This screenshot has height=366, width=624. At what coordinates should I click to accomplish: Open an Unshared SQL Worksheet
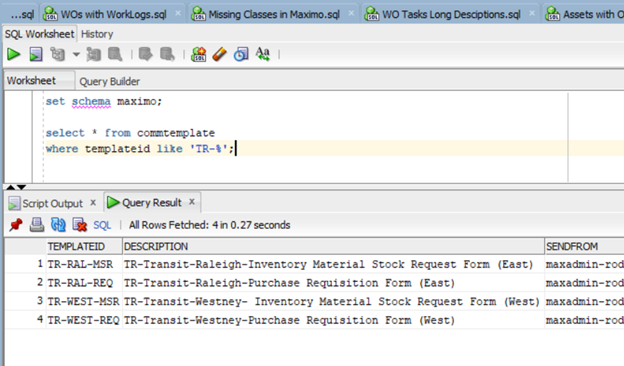tap(198, 54)
